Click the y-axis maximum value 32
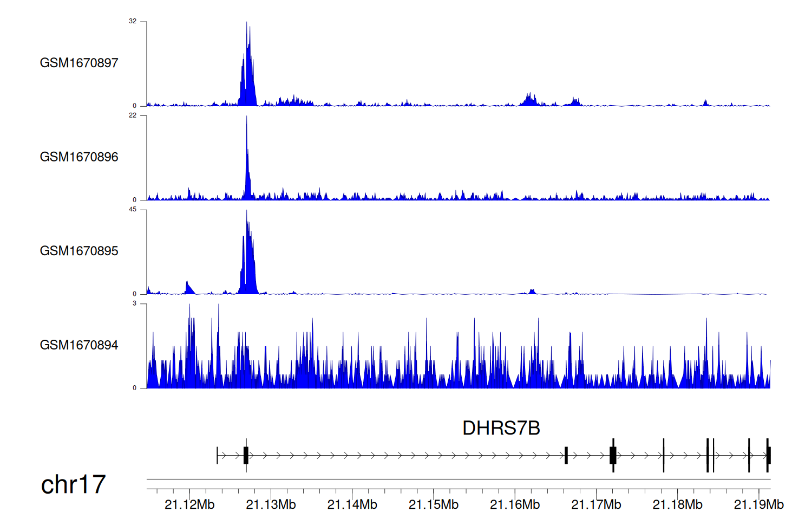This screenshot has height=531, width=812. 133,22
